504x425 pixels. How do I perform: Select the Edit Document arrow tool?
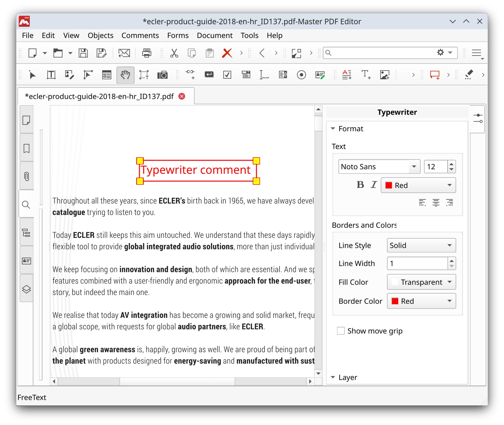tap(33, 75)
